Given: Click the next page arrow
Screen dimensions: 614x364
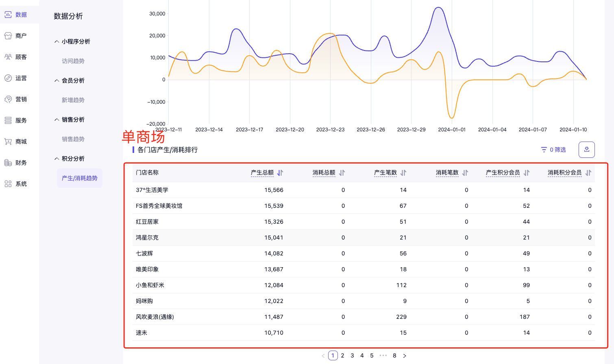Looking at the screenshot, I should pyautogui.click(x=405, y=355).
